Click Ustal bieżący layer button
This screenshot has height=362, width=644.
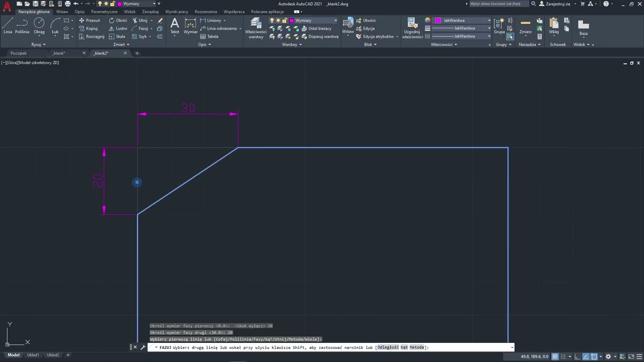315,29
